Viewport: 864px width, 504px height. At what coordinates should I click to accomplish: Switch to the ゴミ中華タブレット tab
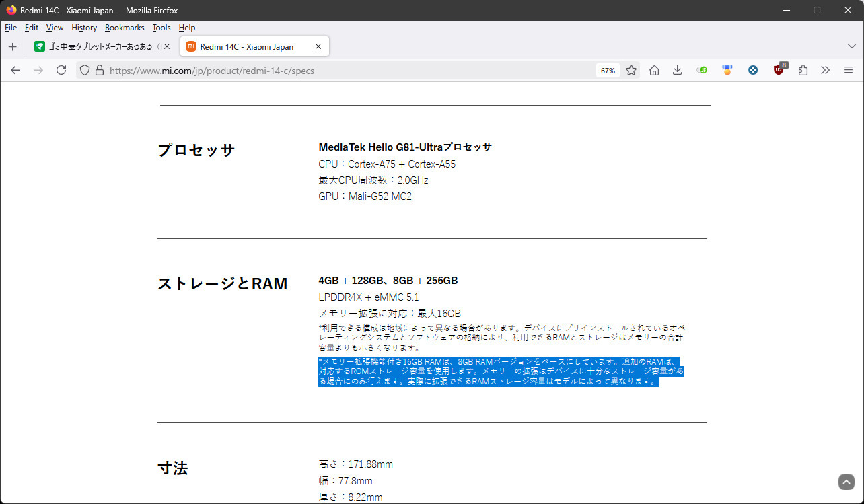point(98,47)
